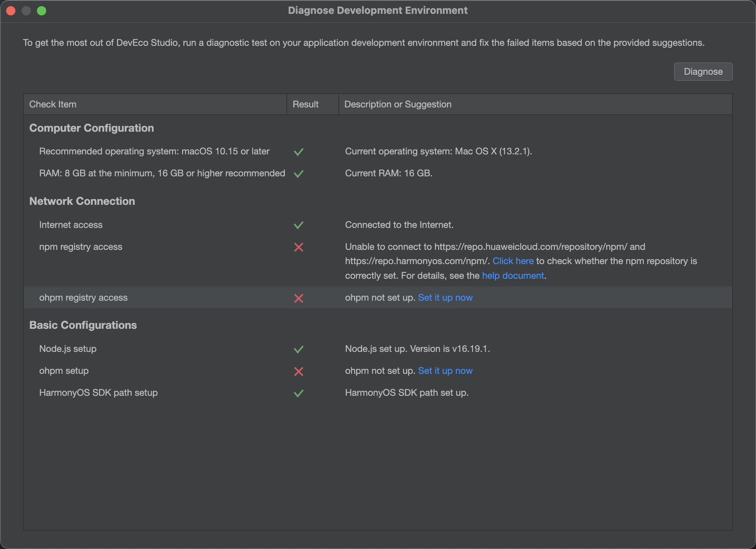Click red X for npm registry access
Screen dimensions: 756x549
click(x=299, y=247)
